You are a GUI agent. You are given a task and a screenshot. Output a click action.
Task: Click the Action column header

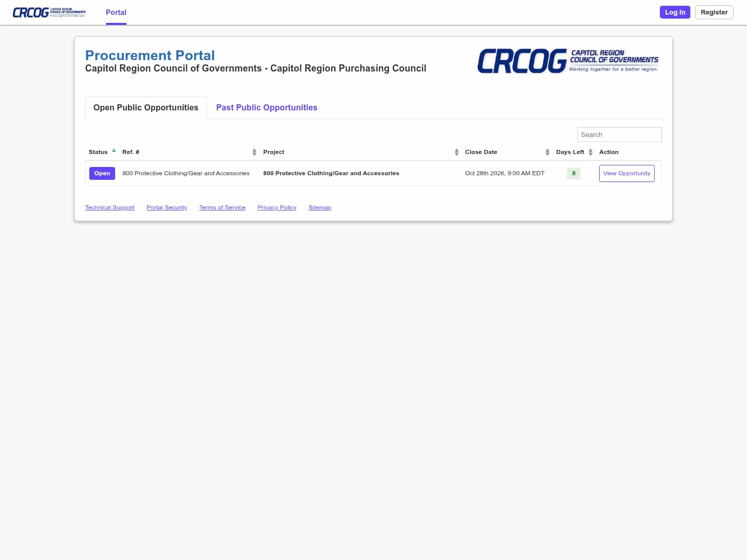click(x=608, y=152)
